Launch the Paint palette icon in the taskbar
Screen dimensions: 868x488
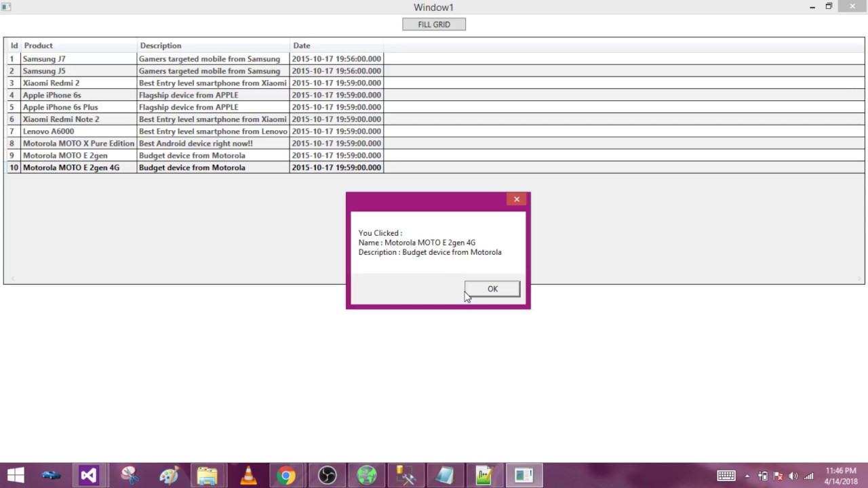click(168, 475)
